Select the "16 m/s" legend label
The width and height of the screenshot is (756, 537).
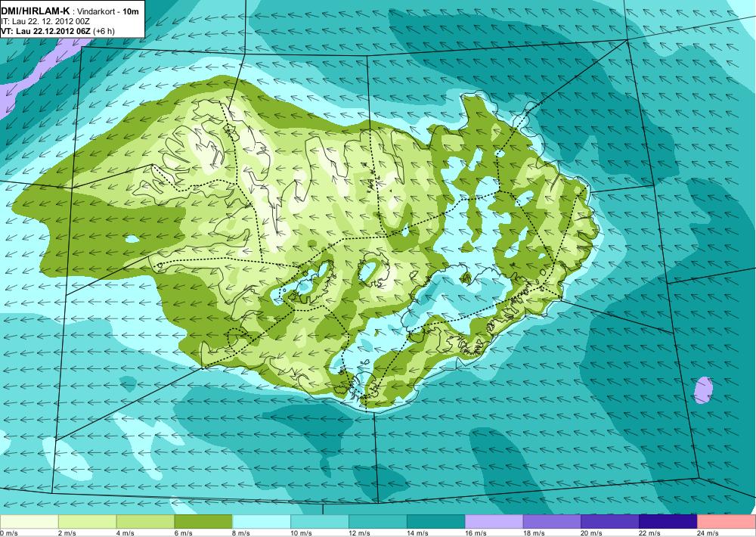476,533
